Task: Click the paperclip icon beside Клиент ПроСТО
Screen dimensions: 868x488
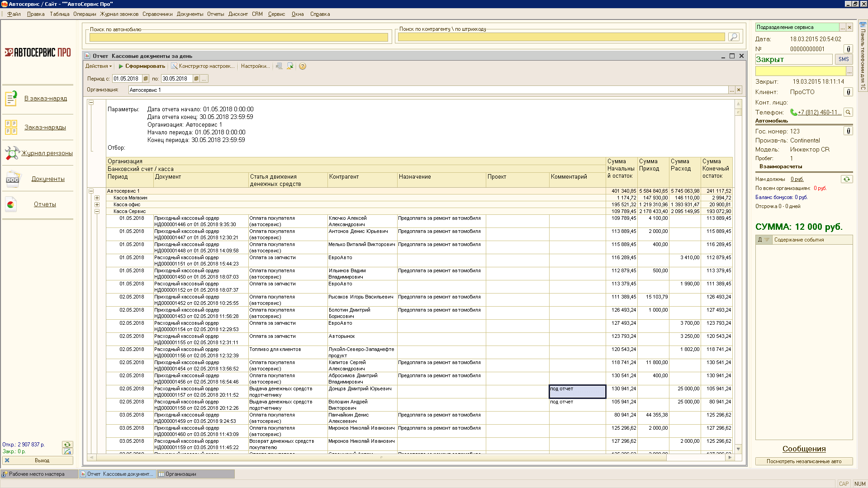Action: tap(848, 92)
